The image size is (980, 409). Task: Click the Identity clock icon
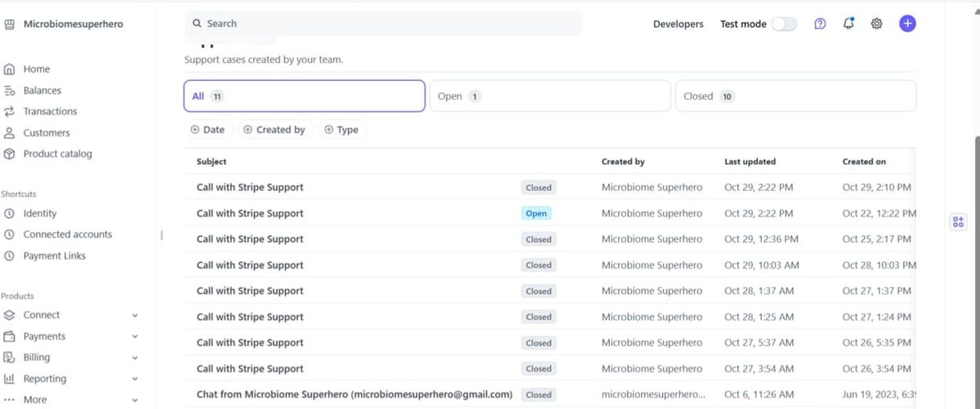pos(10,213)
